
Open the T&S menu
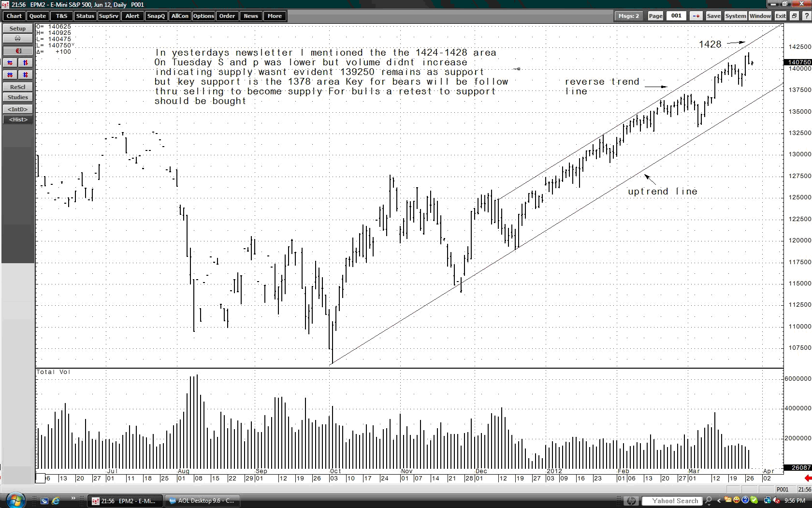point(62,16)
